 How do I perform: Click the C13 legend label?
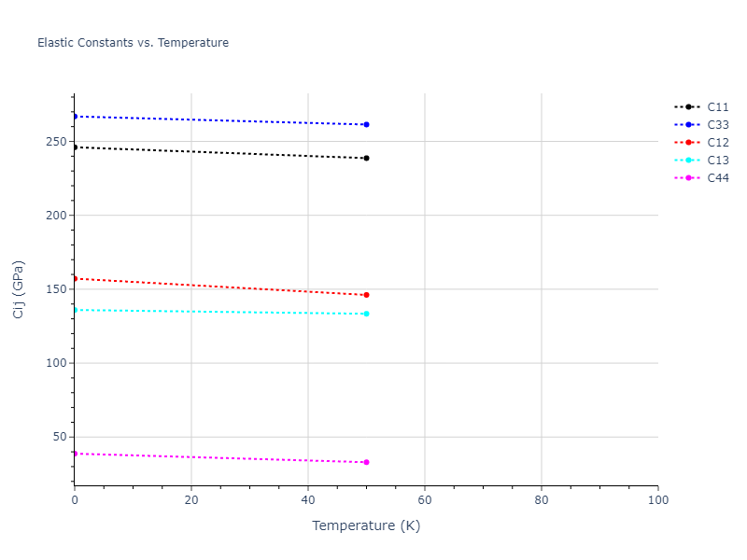point(717,161)
